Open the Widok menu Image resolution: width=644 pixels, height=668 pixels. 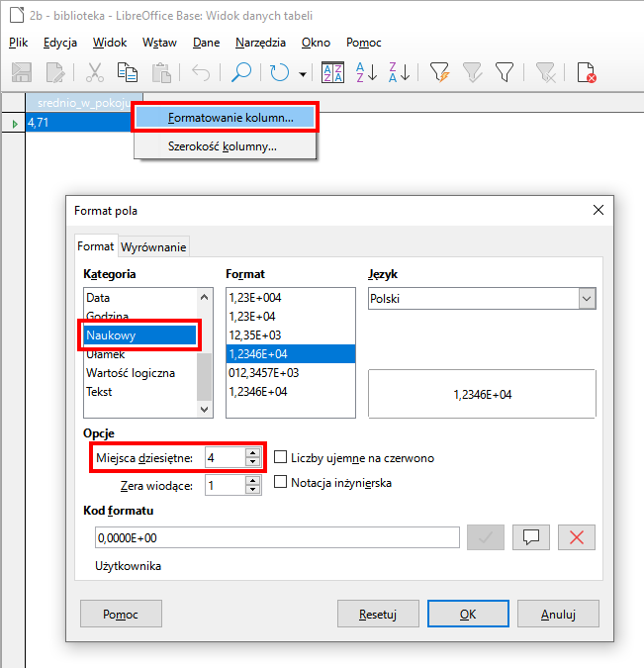click(x=110, y=43)
